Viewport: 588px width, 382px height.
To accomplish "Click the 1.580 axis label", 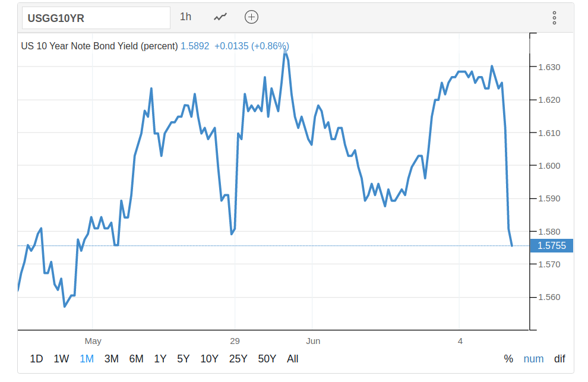I will point(549,232).
